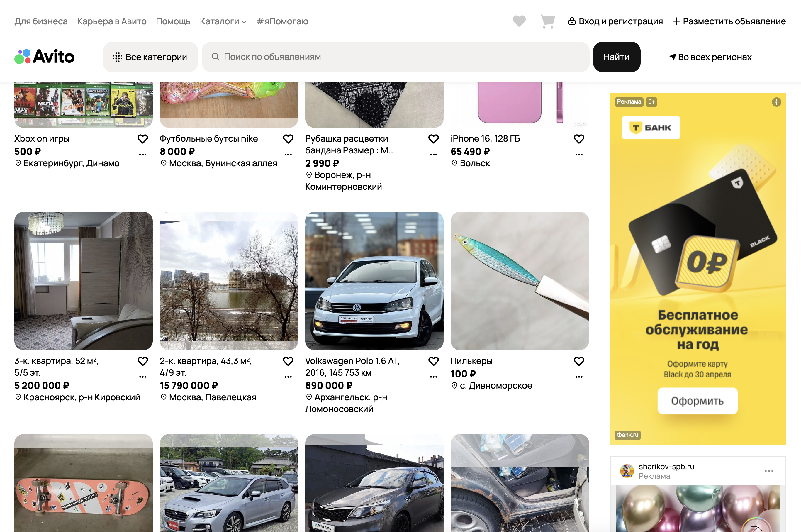The height and width of the screenshot is (532, 801).
Task: Open more options for 2-к. квартира listing
Action: point(288,377)
